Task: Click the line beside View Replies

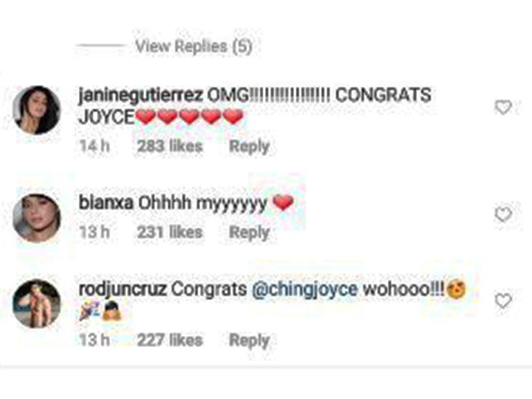Action: pos(101,45)
